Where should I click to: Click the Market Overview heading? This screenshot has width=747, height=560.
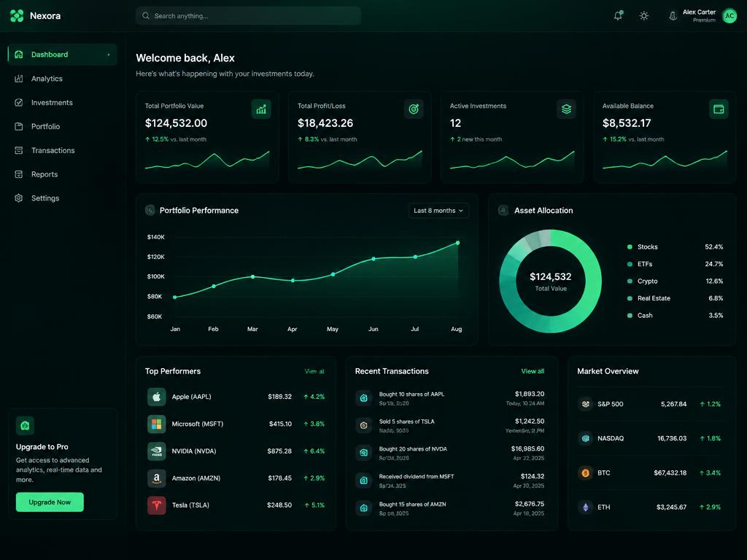(x=608, y=371)
